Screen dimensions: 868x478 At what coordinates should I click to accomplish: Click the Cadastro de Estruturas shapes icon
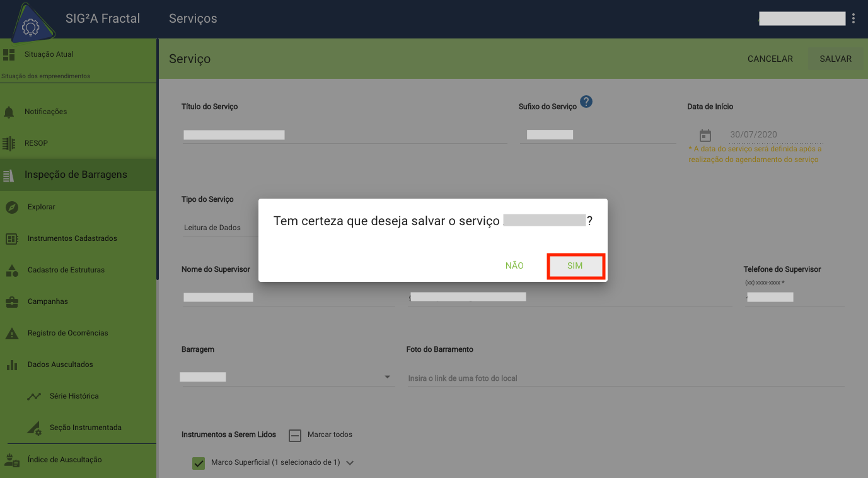[x=12, y=270]
